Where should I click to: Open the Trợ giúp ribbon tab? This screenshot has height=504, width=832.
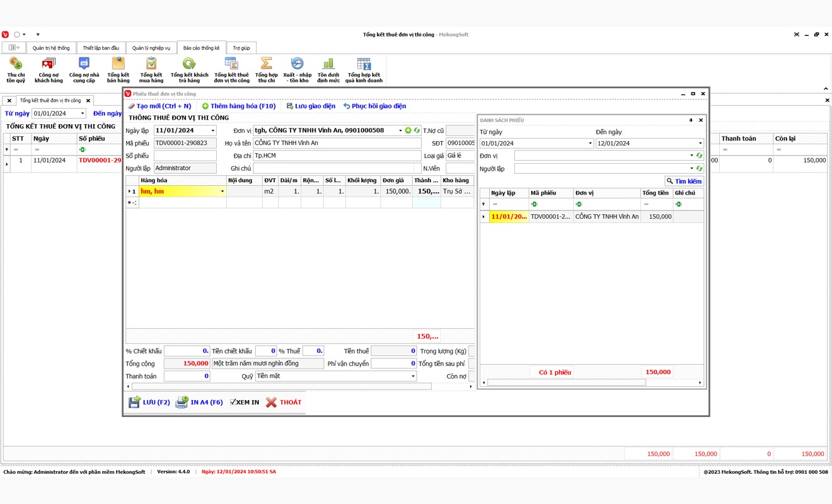tap(241, 48)
